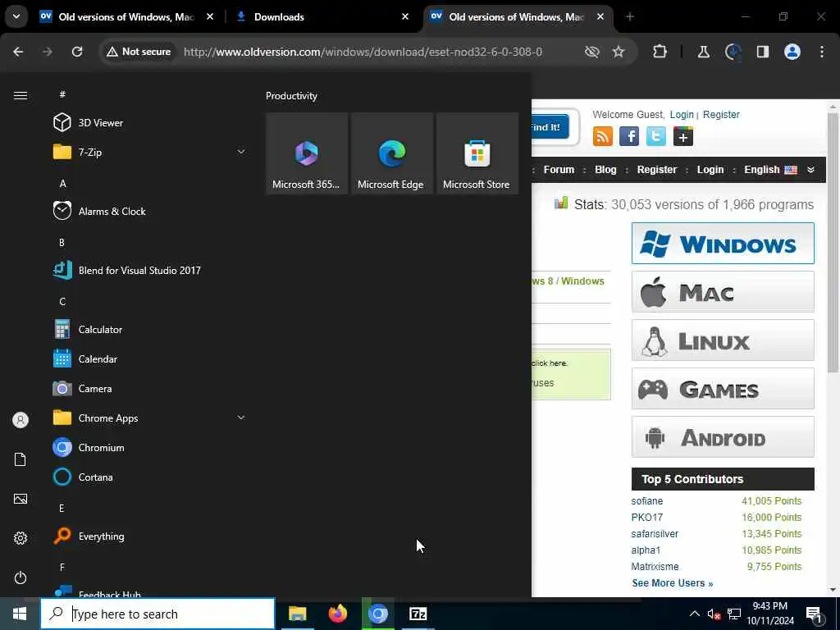Open the Blog nav item
840x630 pixels.
[x=605, y=170]
